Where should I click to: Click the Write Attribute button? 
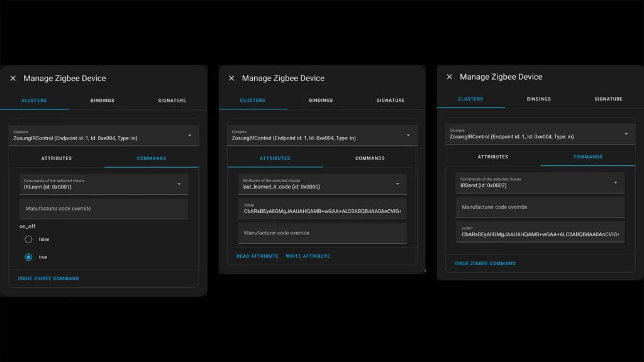(308, 256)
